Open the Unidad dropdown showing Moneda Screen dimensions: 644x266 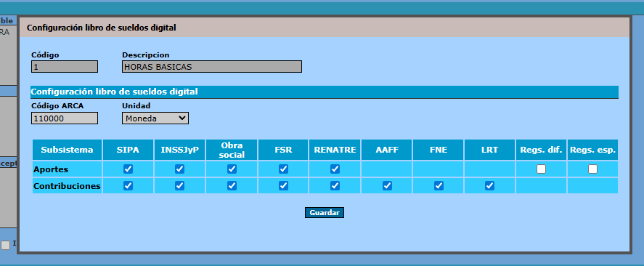[x=155, y=118]
